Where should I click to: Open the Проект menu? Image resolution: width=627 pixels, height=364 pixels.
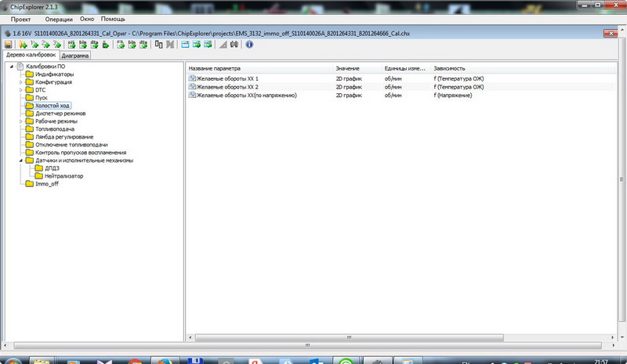pos(20,18)
